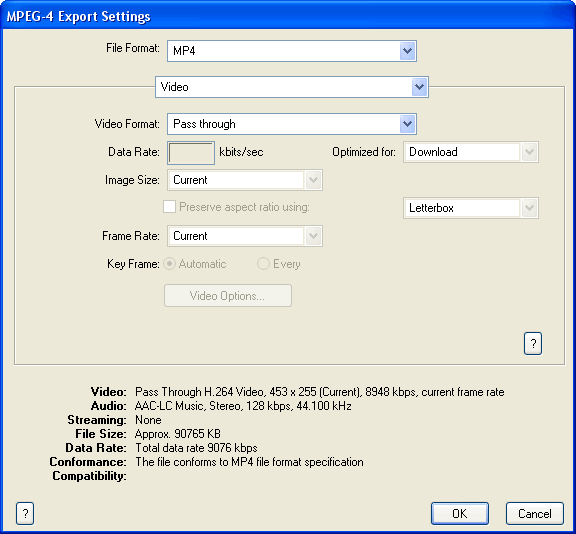Click the Pass through video format text

[x=204, y=124]
